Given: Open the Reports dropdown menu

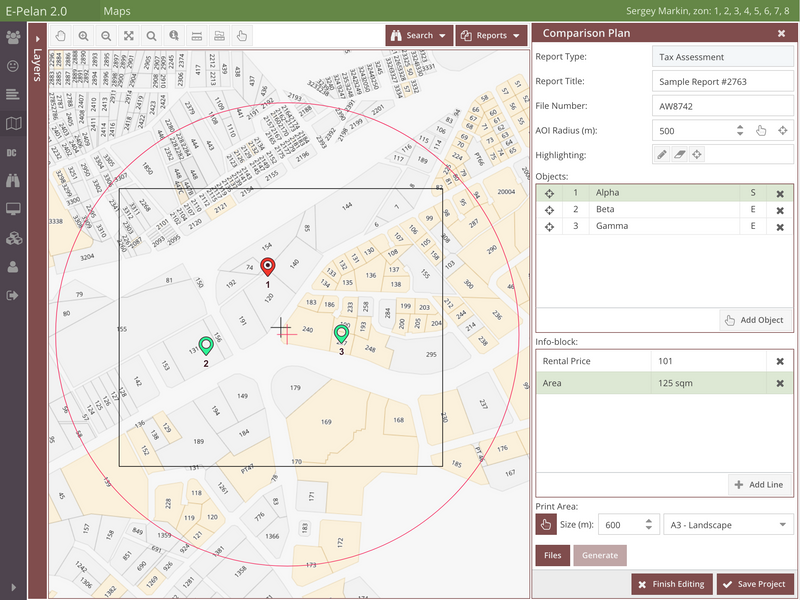Looking at the screenshot, I should [x=491, y=34].
